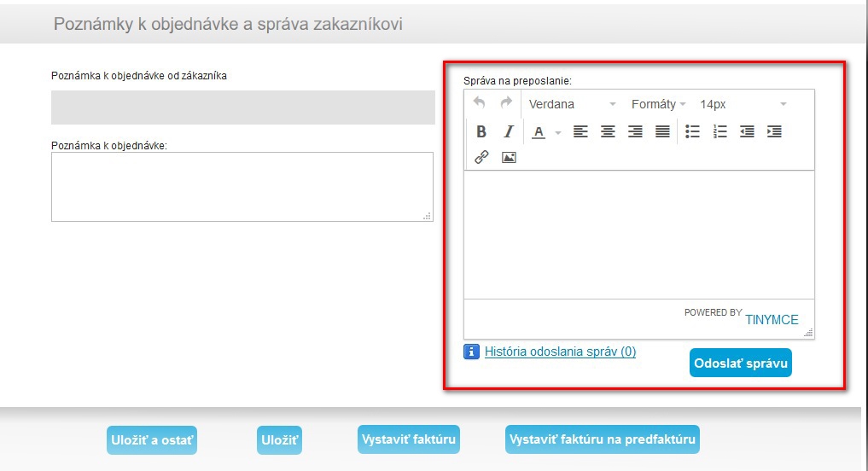Image resolution: width=868 pixels, height=471 pixels.
Task: Toggle italic text formatting
Action: [x=509, y=131]
